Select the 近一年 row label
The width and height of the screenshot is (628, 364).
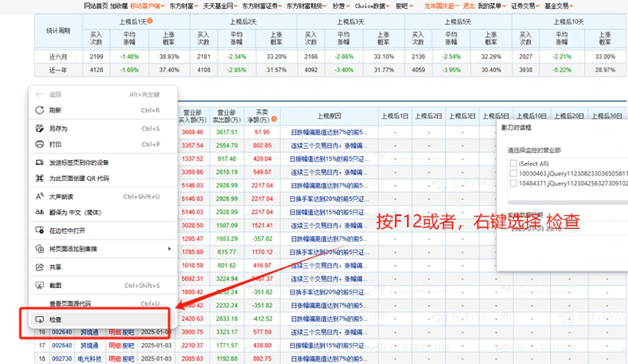[58, 70]
